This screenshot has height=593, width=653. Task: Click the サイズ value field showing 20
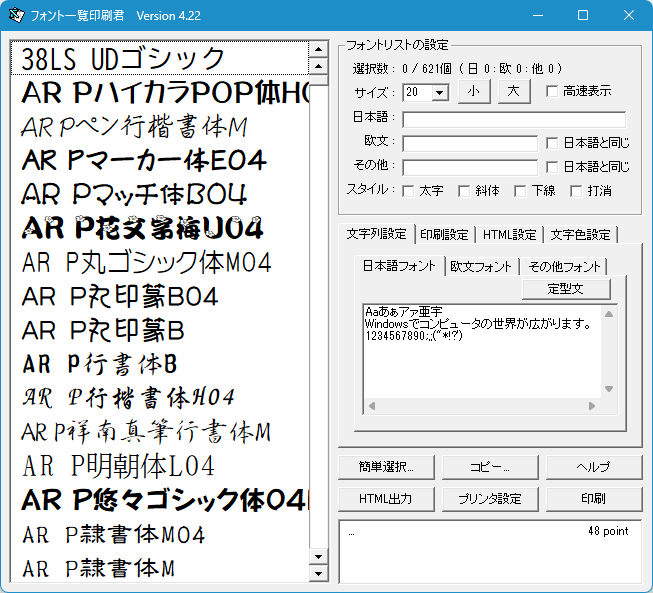pyautogui.click(x=418, y=92)
